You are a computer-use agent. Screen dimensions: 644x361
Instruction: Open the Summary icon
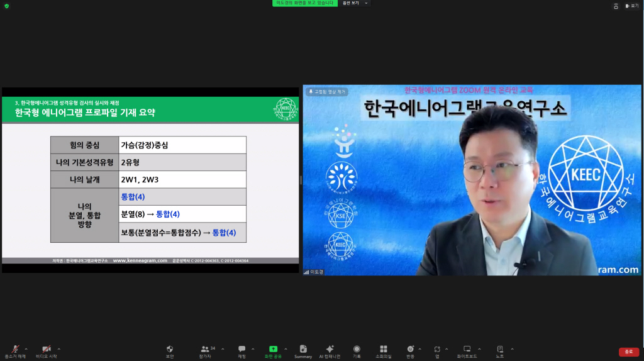[303, 349]
